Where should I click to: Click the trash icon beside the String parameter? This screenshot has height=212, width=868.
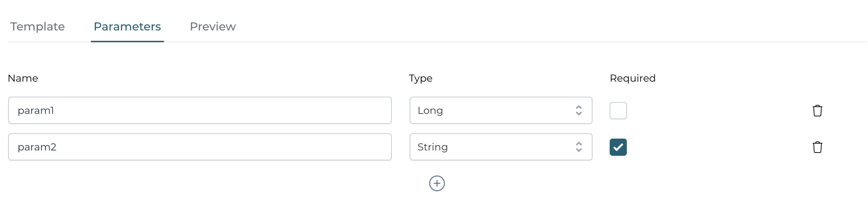[818, 147]
